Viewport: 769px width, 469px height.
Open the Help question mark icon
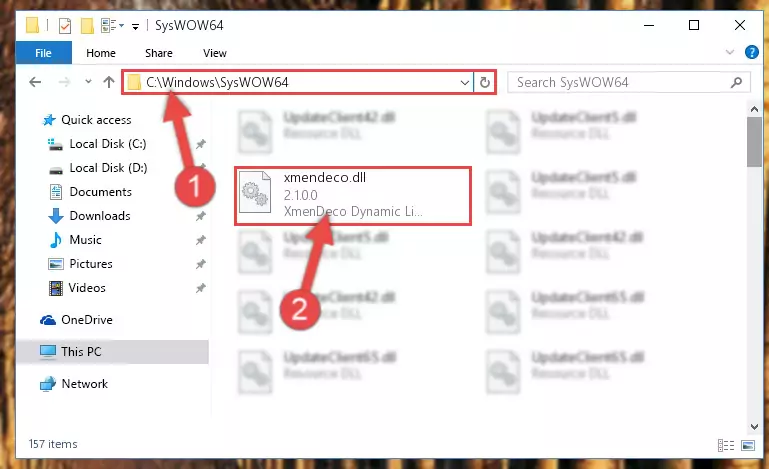(x=751, y=52)
